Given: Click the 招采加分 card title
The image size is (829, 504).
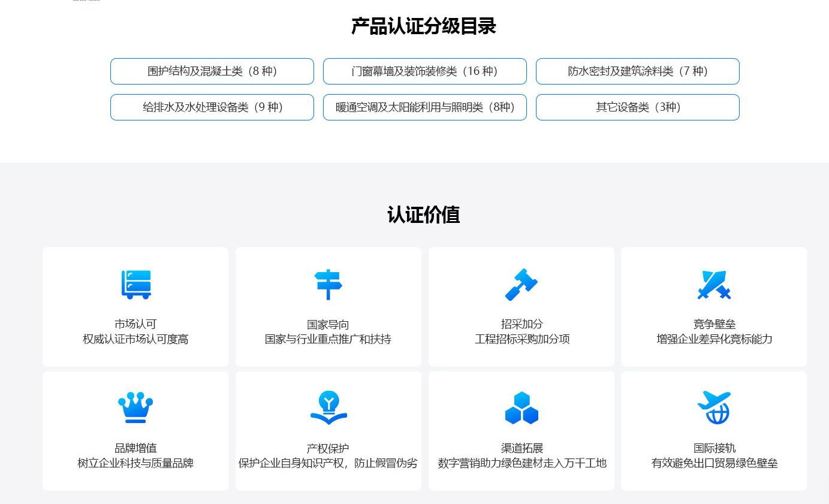Looking at the screenshot, I should [522, 324].
